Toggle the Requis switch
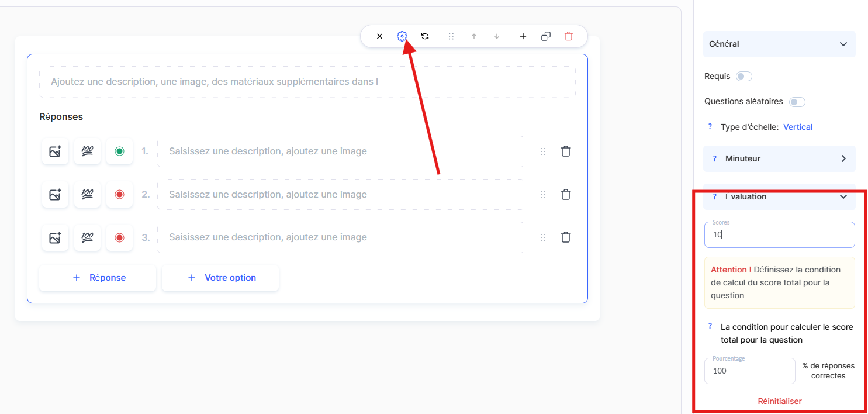 (743, 77)
